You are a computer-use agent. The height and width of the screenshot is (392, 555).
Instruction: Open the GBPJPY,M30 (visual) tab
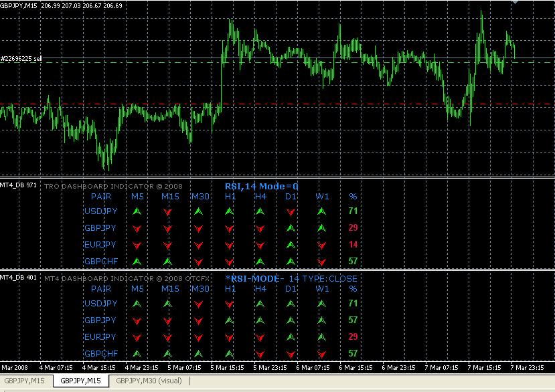pos(149,381)
